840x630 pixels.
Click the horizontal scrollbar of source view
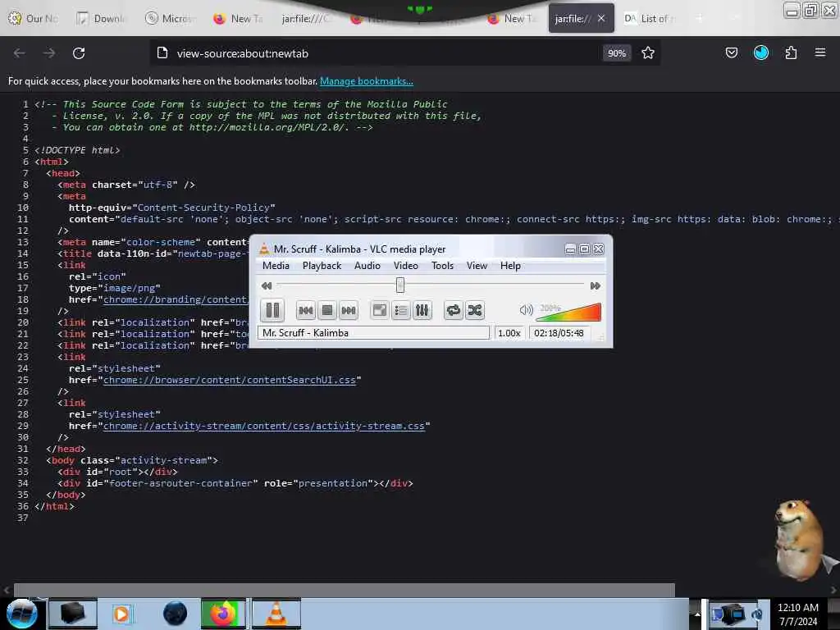[x=344, y=590]
